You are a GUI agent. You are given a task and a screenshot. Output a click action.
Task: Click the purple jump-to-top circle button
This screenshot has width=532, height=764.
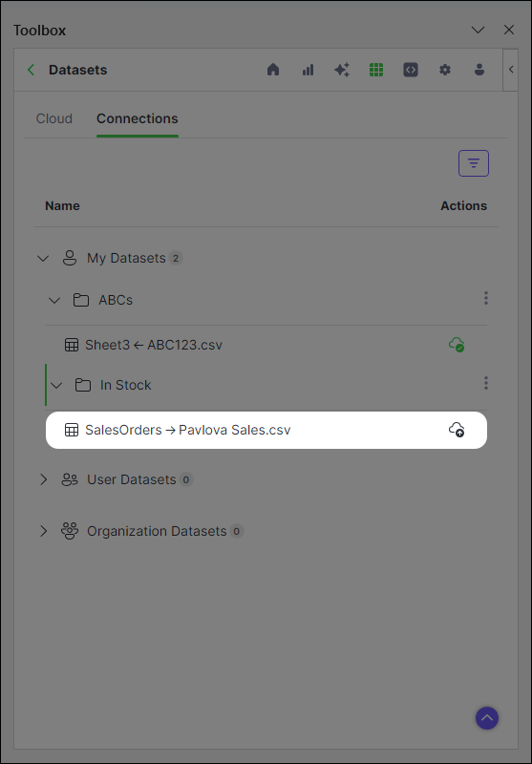point(487,718)
